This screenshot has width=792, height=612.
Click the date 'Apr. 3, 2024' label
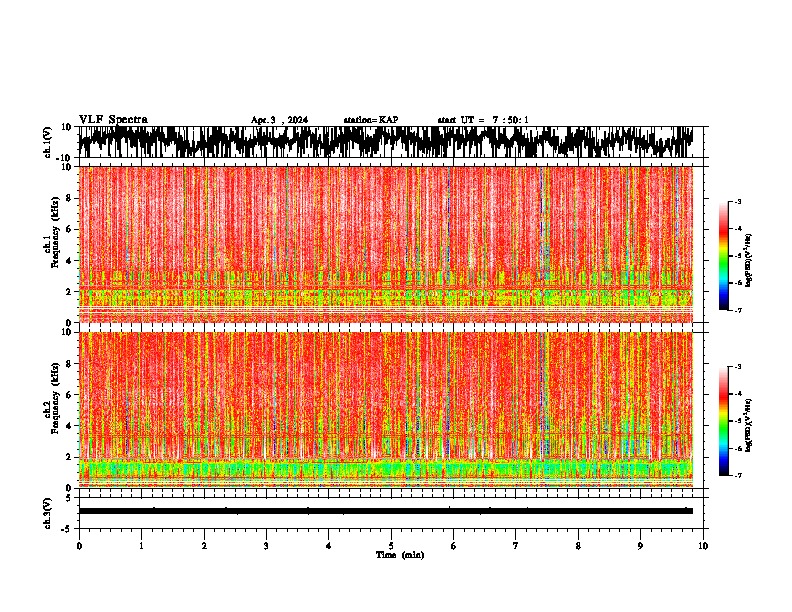tap(279, 120)
